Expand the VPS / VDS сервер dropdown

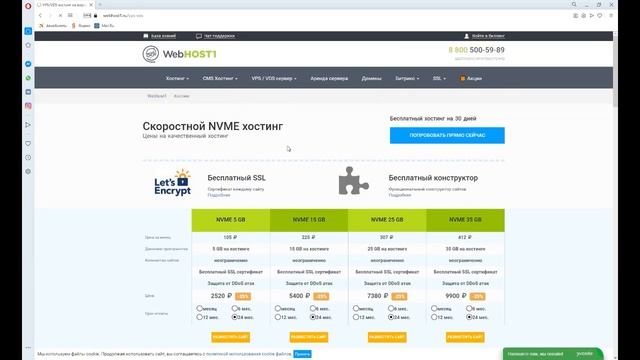point(274,78)
